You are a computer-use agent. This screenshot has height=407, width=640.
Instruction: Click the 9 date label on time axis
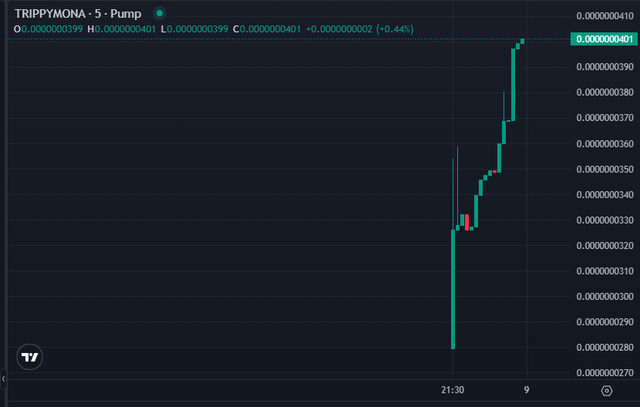point(526,390)
